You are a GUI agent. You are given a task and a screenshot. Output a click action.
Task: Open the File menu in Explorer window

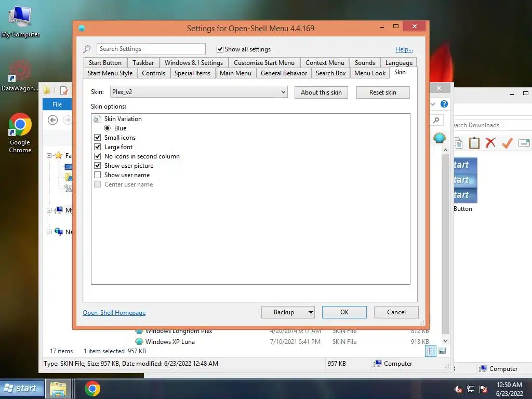[x=57, y=104]
